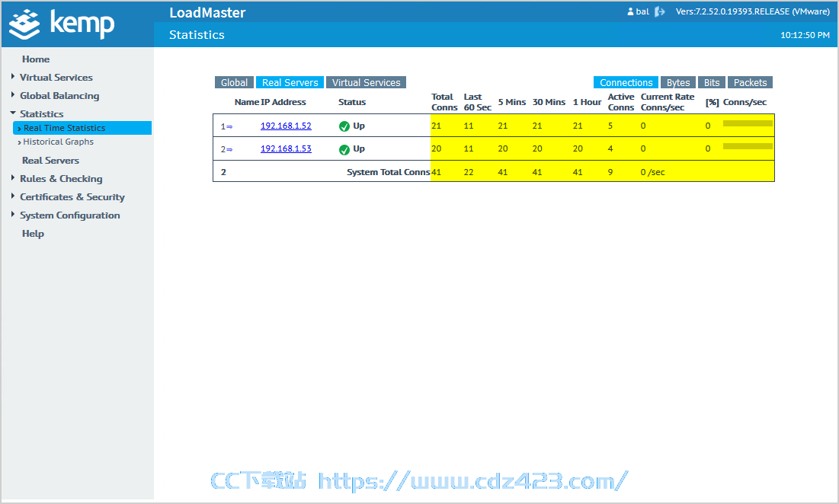
Task: Click the 'Total Conns' column header
Action: (444, 102)
